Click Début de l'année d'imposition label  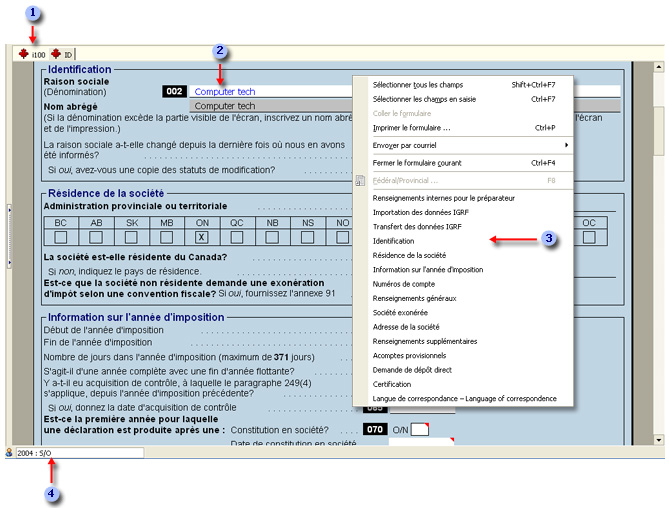click(104, 330)
